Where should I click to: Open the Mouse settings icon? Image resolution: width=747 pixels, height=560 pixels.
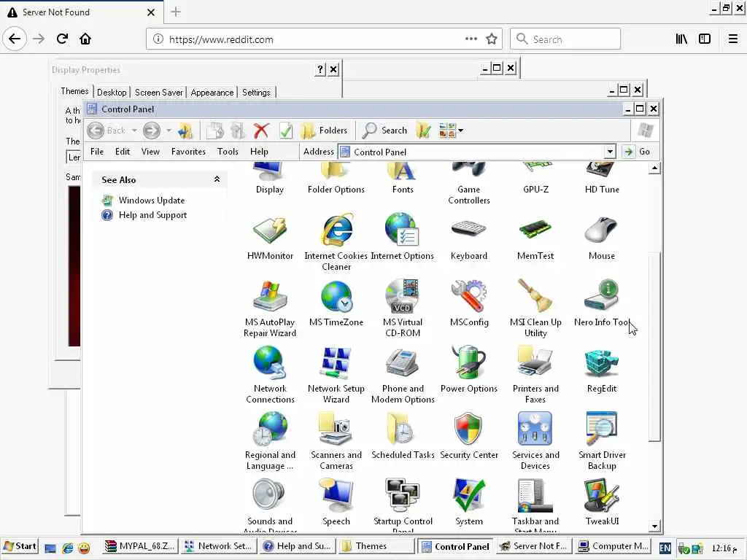[x=601, y=238]
